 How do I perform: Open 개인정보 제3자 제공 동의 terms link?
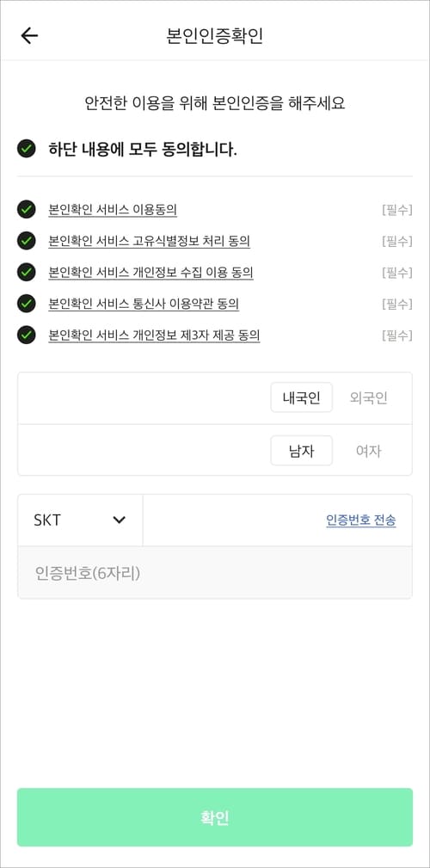coord(155,335)
